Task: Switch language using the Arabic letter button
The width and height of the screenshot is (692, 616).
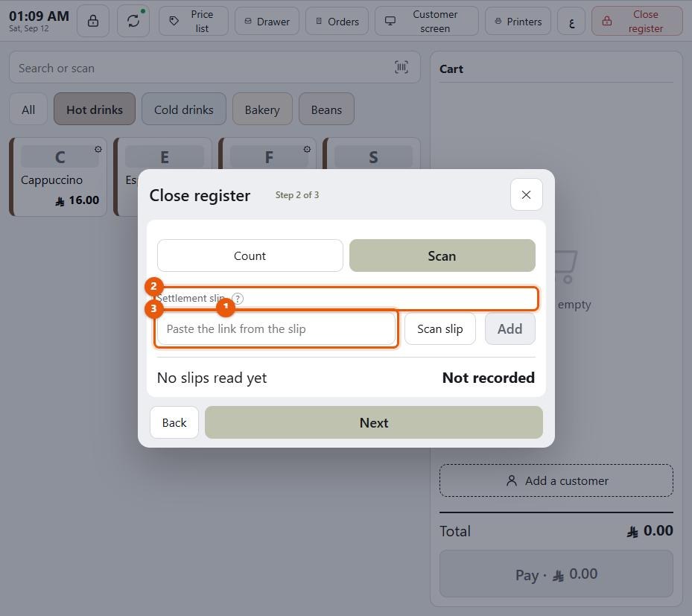Action: [571, 21]
